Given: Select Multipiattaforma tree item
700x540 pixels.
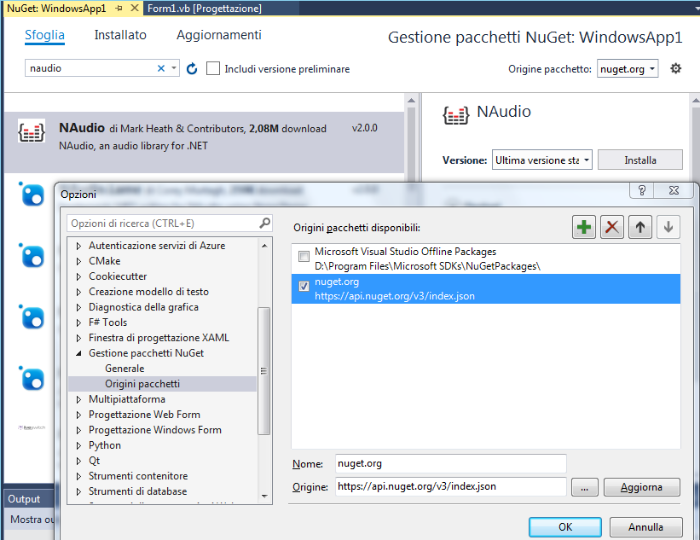Looking at the screenshot, I should (127, 399).
